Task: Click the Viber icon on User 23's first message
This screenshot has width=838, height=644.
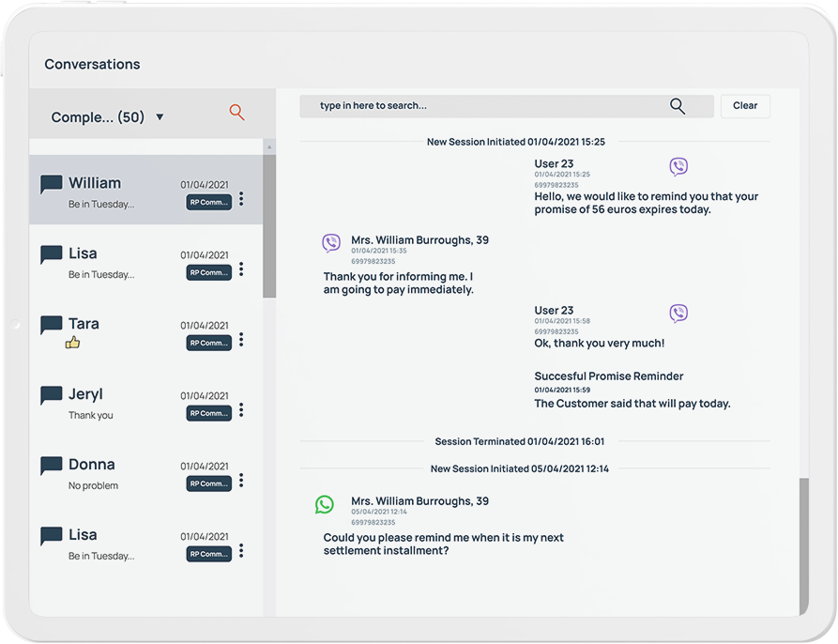Action: [x=678, y=166]
